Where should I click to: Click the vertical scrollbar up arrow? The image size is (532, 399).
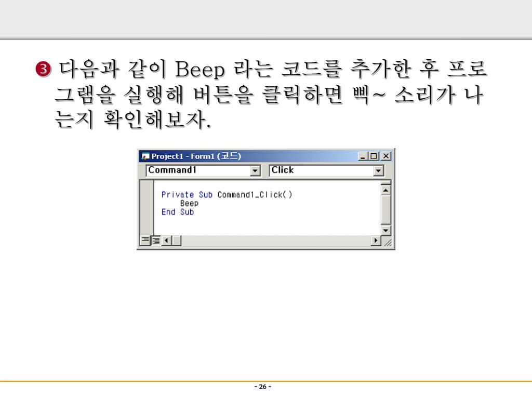click(386, 190)
